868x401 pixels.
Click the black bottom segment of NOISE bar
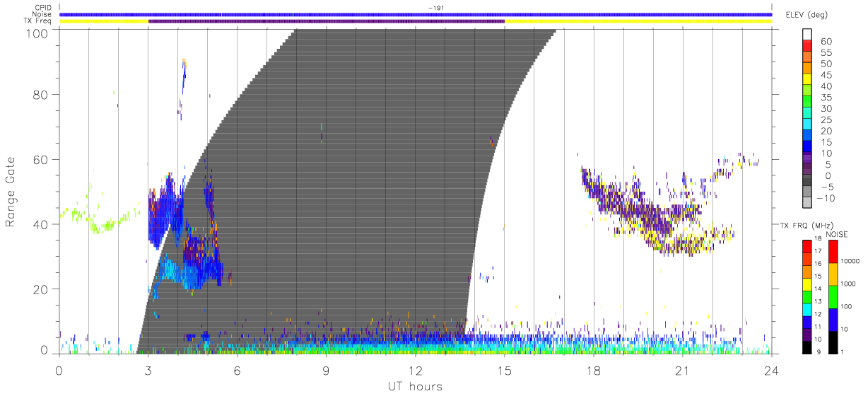(834, 342)
